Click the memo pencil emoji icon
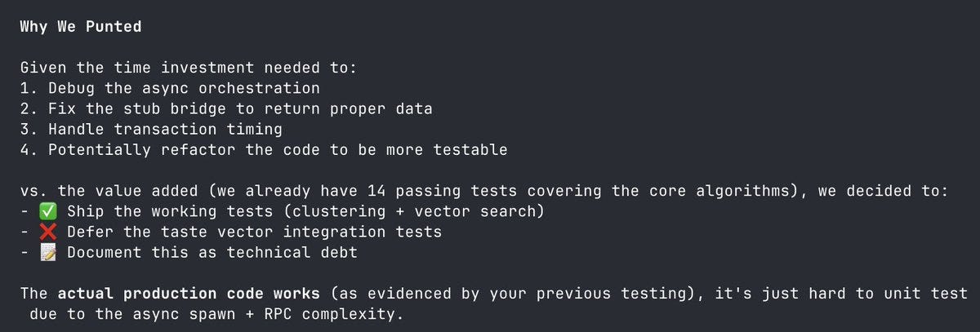The height and width of the screenshot is (332, 980). pos(48,252)
